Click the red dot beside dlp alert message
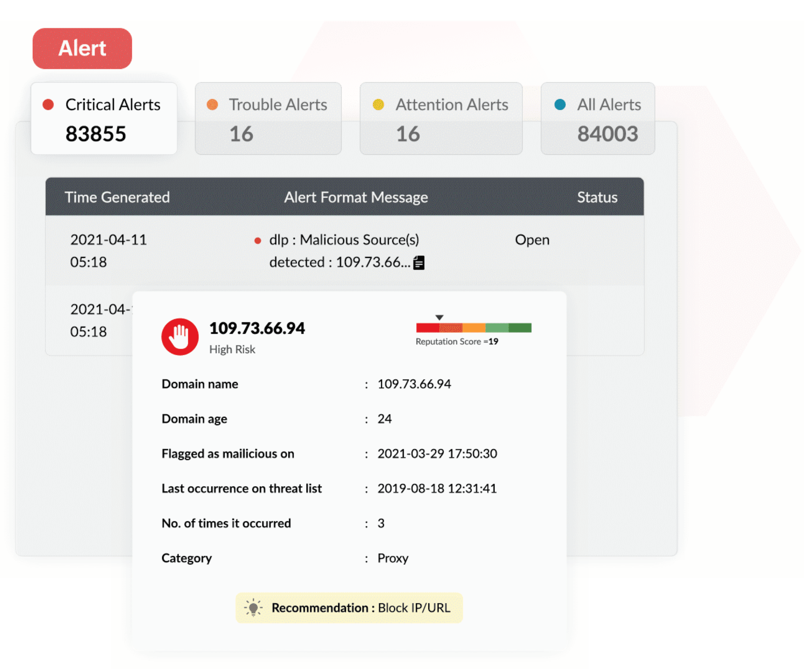This screenshot has height=669, width=812. tap(257, 241)
